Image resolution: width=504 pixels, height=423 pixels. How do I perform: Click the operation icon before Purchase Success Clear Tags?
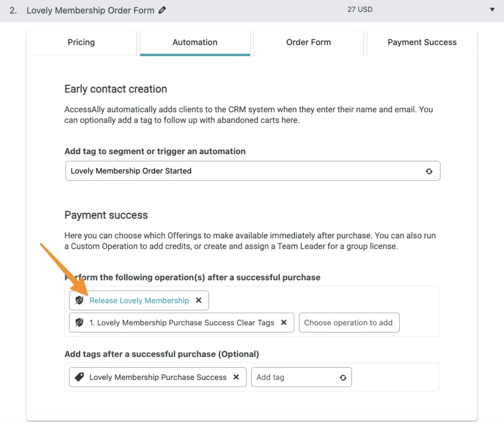click(x=80, y=323)
